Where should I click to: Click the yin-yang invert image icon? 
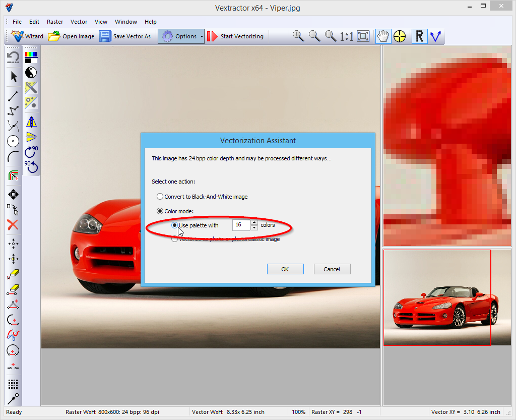pos(31,72)
